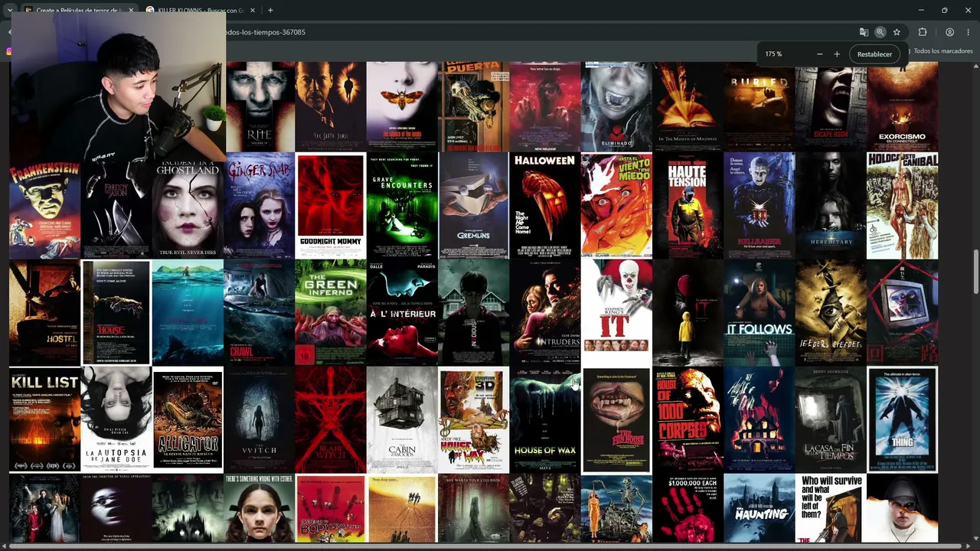
Task: Select The Funhouse poster
Action: point(616,420)
